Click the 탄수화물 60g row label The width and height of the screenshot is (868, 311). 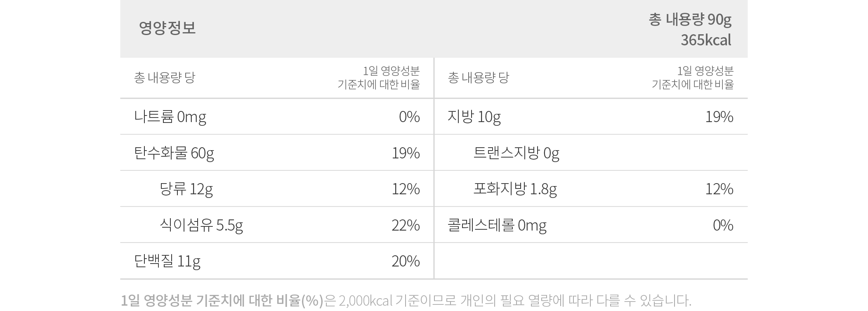click(x=174, y=153)
